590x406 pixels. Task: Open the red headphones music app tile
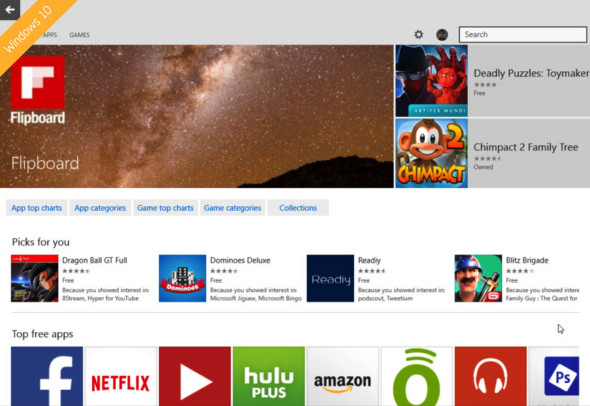tap(490, 376)
